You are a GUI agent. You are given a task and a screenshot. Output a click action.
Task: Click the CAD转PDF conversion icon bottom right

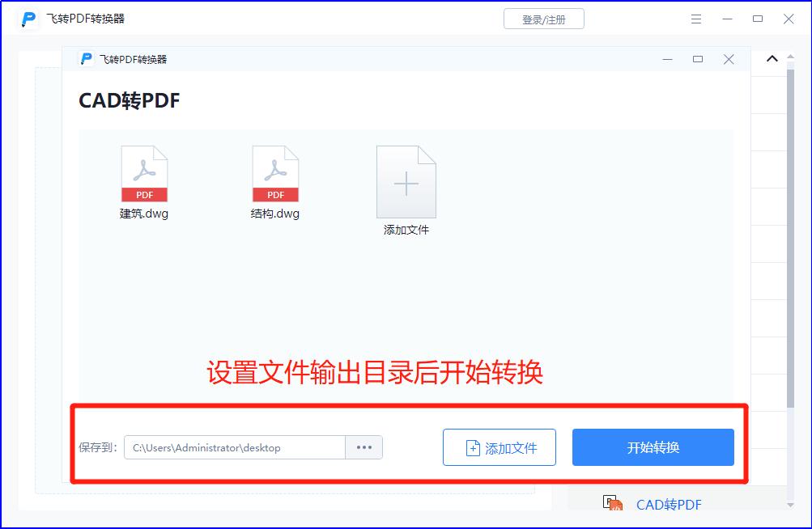pos(611,502)
